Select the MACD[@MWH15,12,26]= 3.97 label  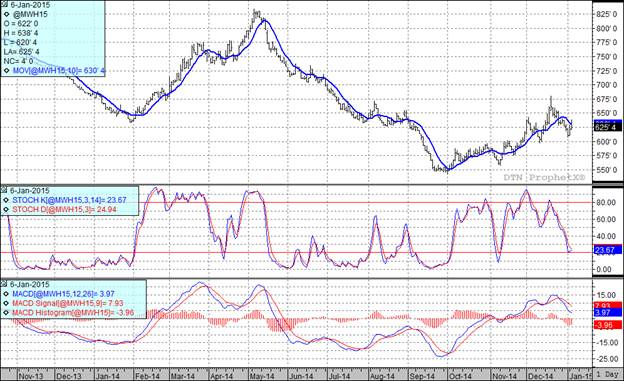[63, 294]
